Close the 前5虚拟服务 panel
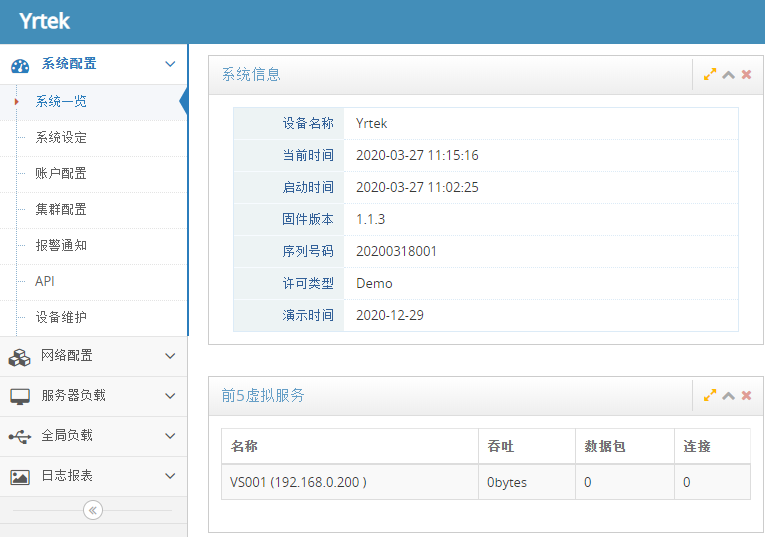This screenshot has width=772, height=537. (746, 395)
